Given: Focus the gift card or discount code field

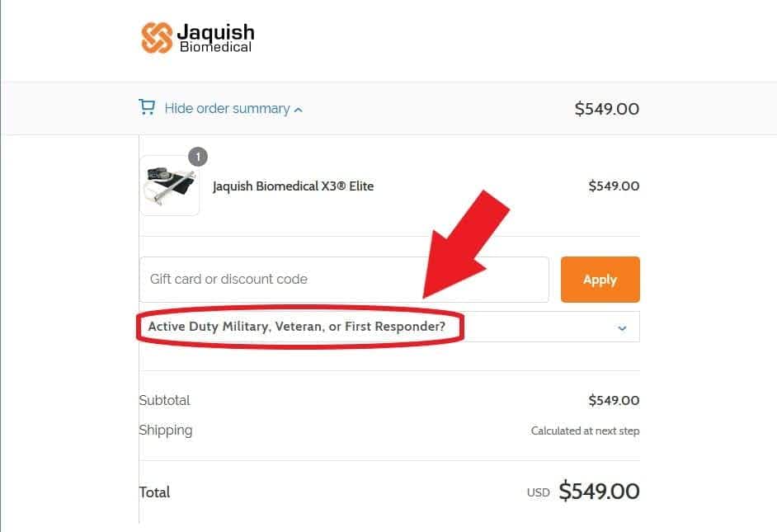Looking at the screenshot, I should point(344,279).
